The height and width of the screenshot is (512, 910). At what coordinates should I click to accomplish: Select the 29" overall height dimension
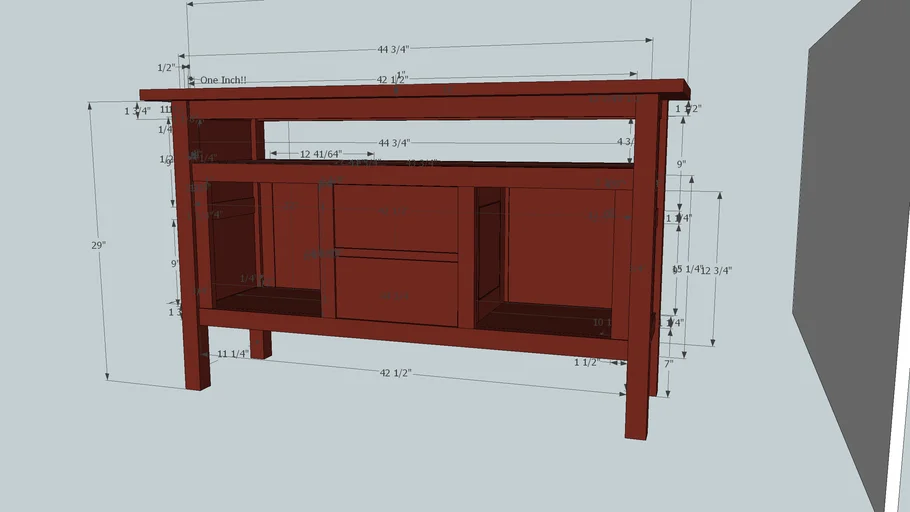[x=98, y=245]
